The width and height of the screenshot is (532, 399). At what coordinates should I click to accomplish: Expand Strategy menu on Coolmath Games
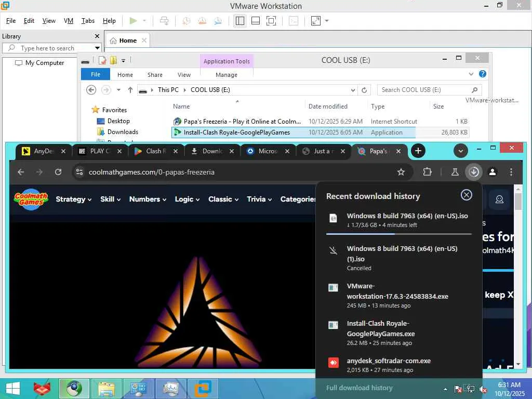pos(74,199)
